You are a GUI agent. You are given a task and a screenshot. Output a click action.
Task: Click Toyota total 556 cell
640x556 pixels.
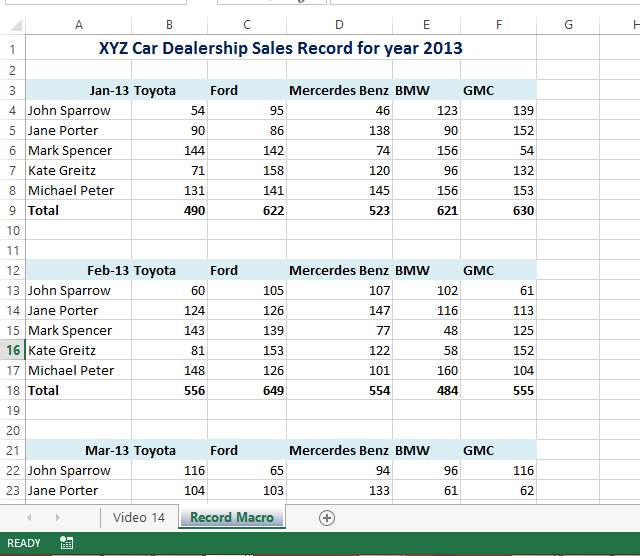point(169,390)
